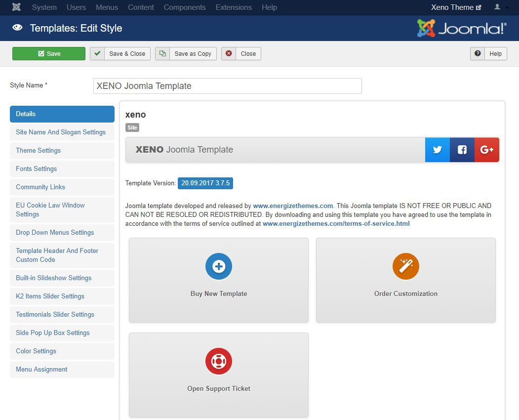Click the green checkmark Save & Close icon
The image size is (519, 420).
[x=97, y=54]
